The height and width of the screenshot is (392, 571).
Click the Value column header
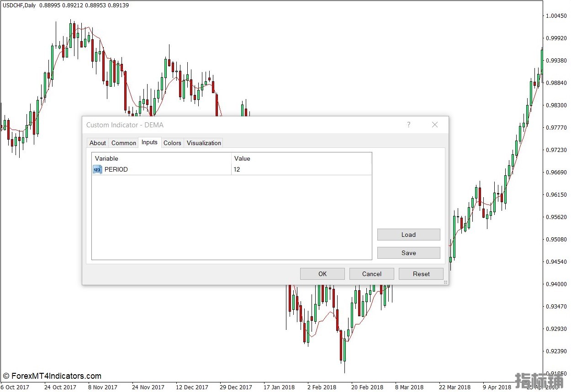pos(301,158)
